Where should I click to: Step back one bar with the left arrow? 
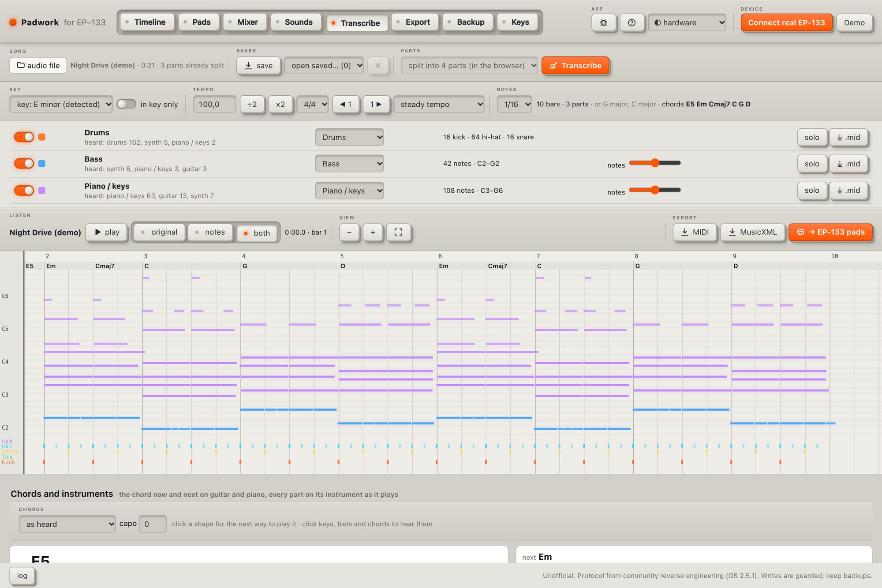click(346, 104)
